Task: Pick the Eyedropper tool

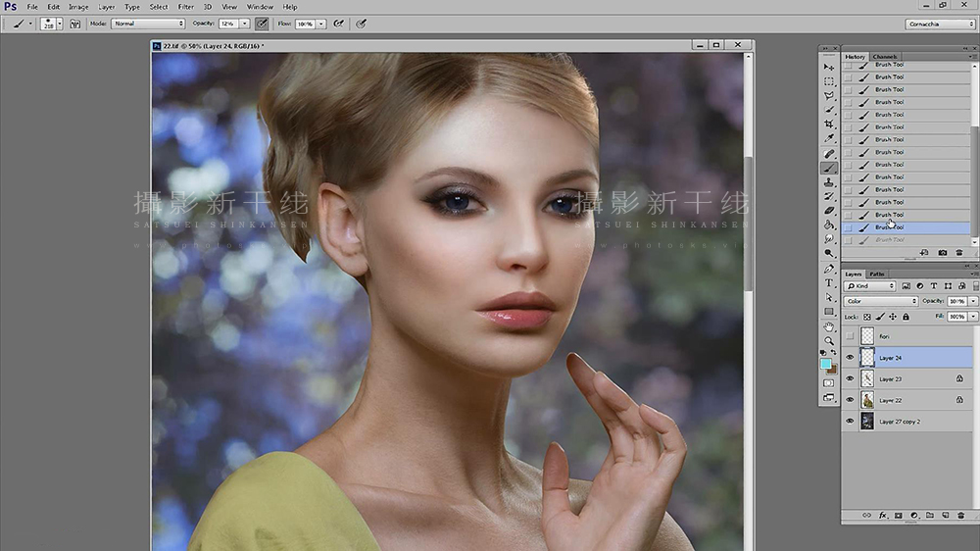Action: 829,139
